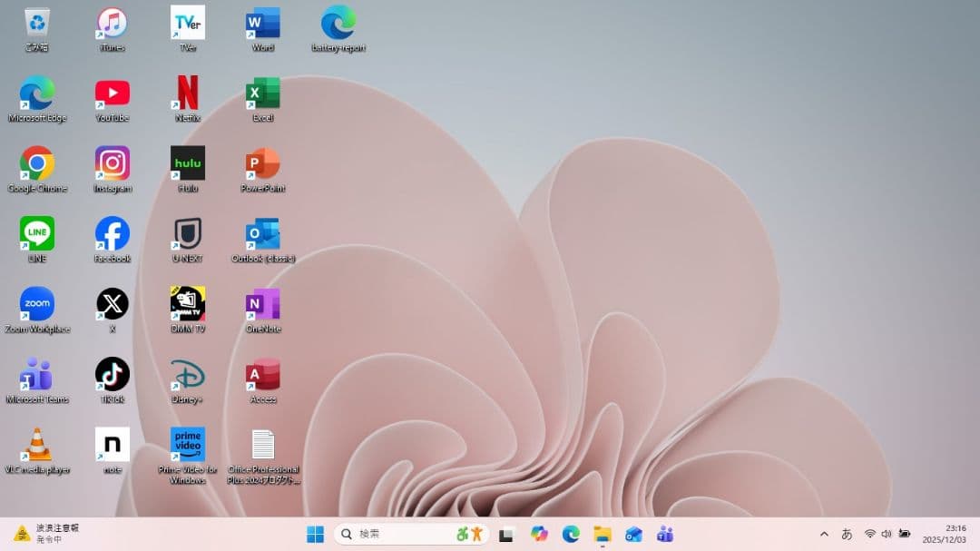The width and height of the screenshot is (980, 551).
Task: Select the Google Chrome desktop shortcut
Action: [x=37, y=164]
